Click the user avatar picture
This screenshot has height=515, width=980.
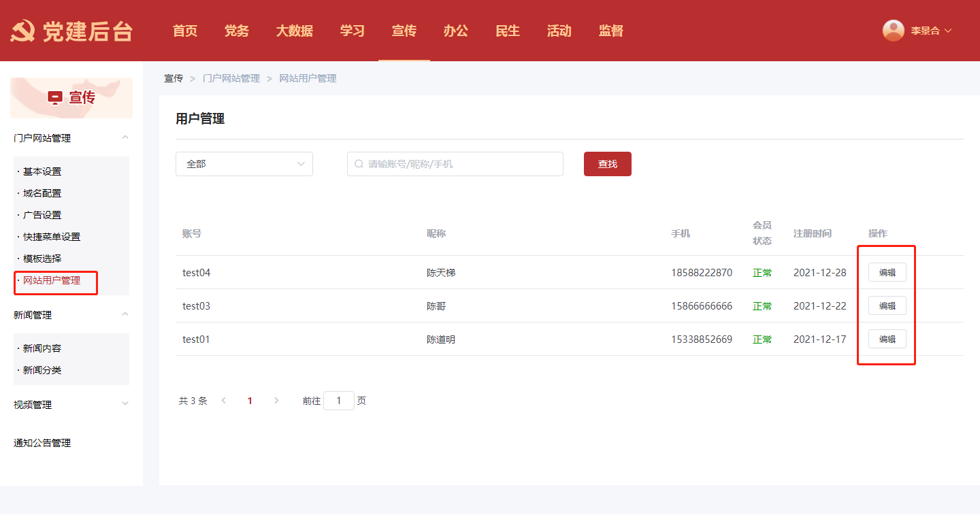coord(893,31)
